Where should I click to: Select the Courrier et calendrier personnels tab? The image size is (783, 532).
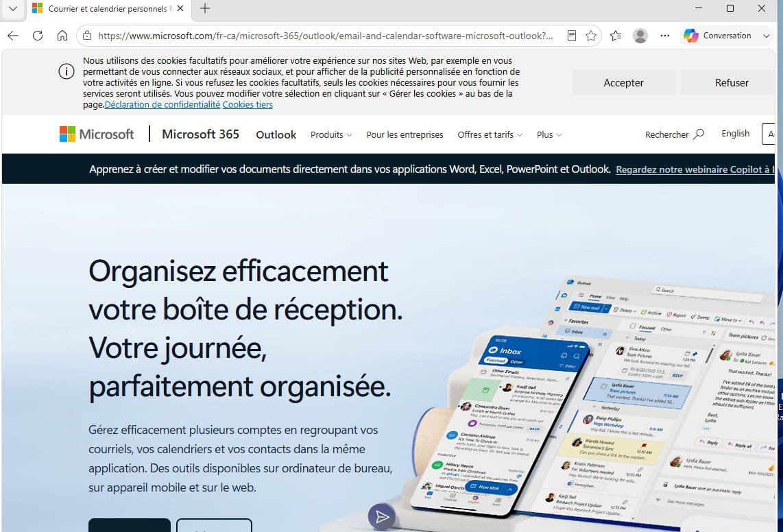(x=108, y=8)
